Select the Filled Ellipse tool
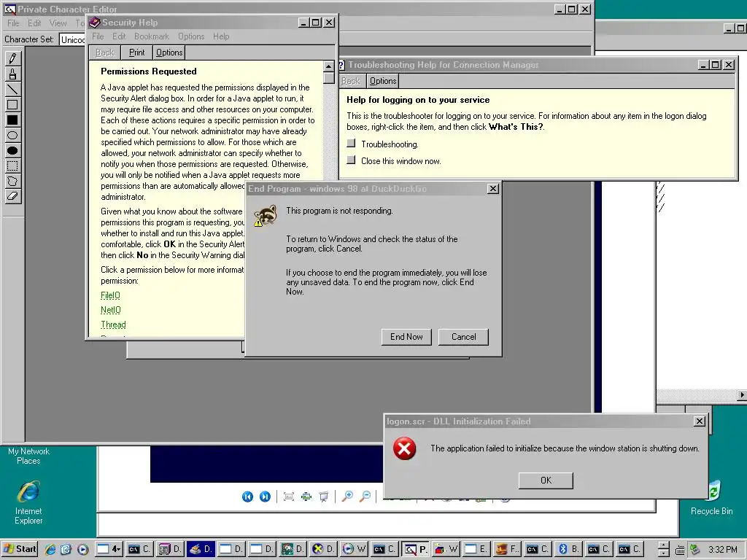The width and height of the screenshot is (747, 560). (12, 150)
